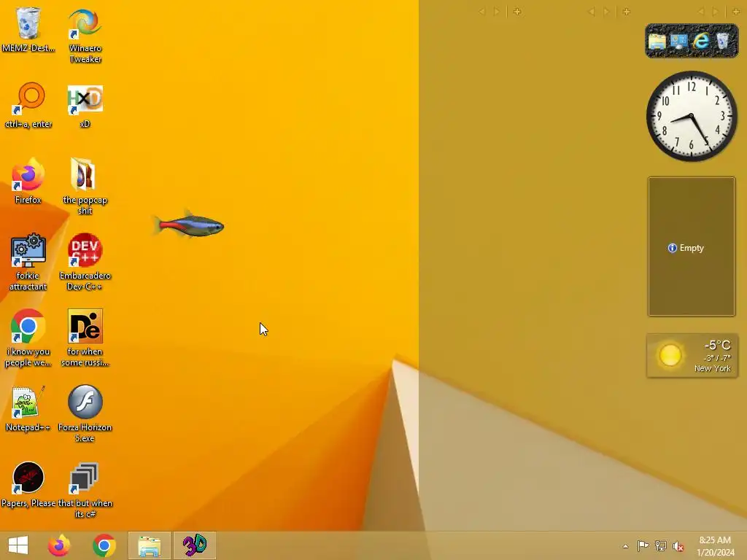Click the middle sidebar group's next-page arrow
The image size is (747, 560).
(x=606, y=12)
